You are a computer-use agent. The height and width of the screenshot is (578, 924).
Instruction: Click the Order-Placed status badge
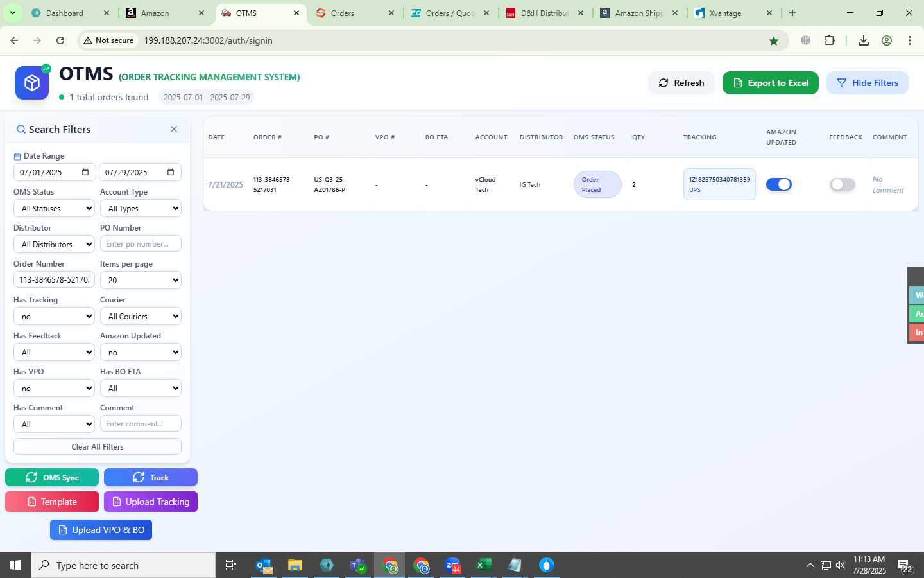pos(597,184)
